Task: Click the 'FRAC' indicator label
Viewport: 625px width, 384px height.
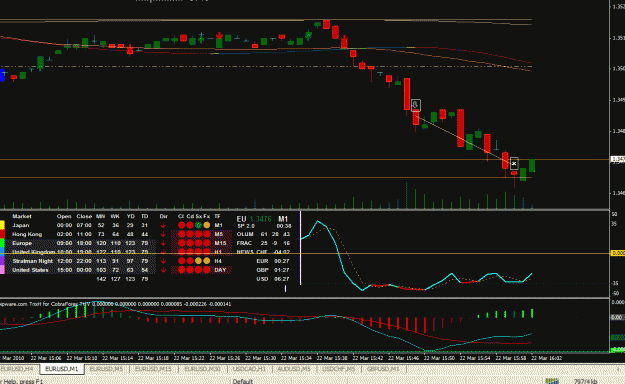Action: point(244,243)
